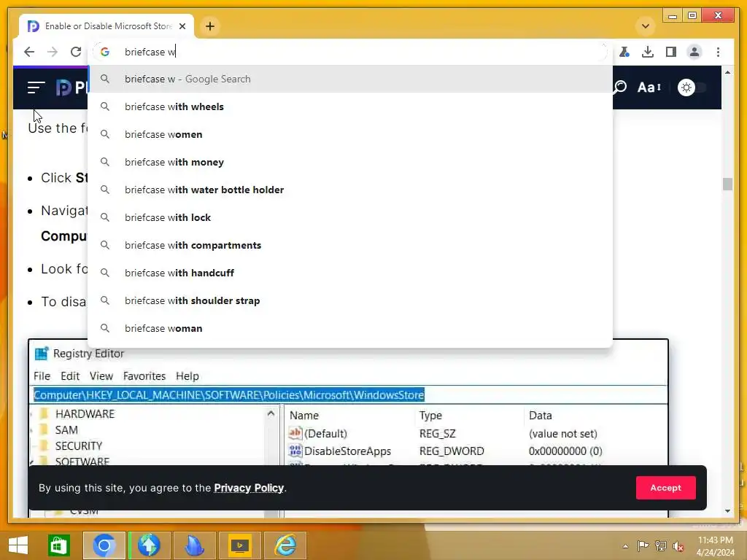Click the Chrome taskbar icon
The width and height of the screenshot is (747, 560).
pos(104,545)
